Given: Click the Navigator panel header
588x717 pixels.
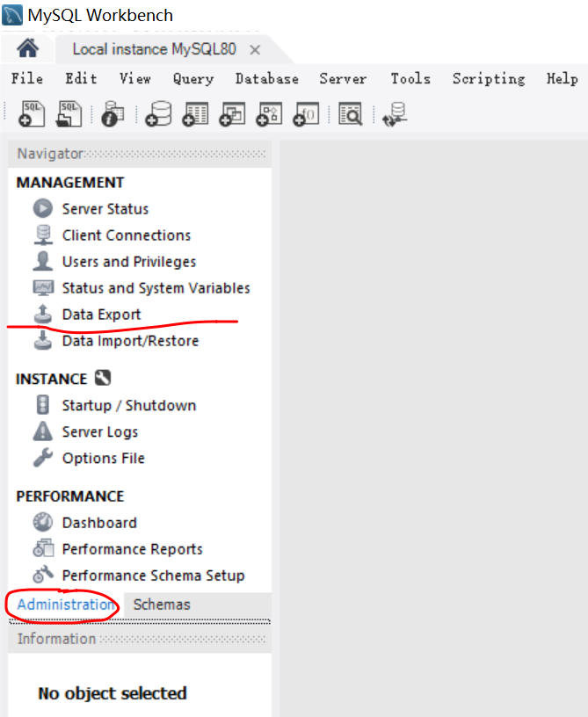Looking at the screenshot, I should (x=140, y=154).
